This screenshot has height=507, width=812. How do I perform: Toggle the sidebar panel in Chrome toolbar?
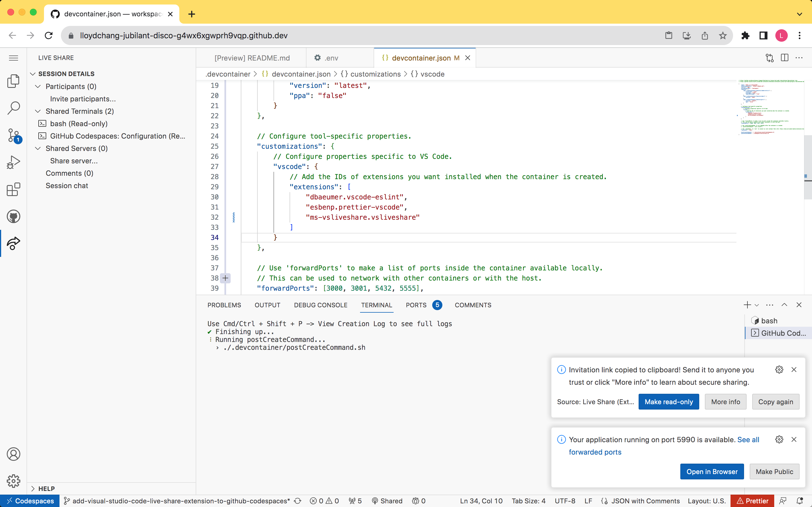point(763,35)
